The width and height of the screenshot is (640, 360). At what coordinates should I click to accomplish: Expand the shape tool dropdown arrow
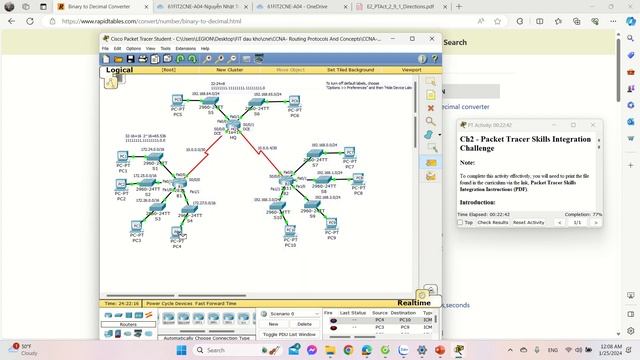pyautogui.click(x=439, y=135)
